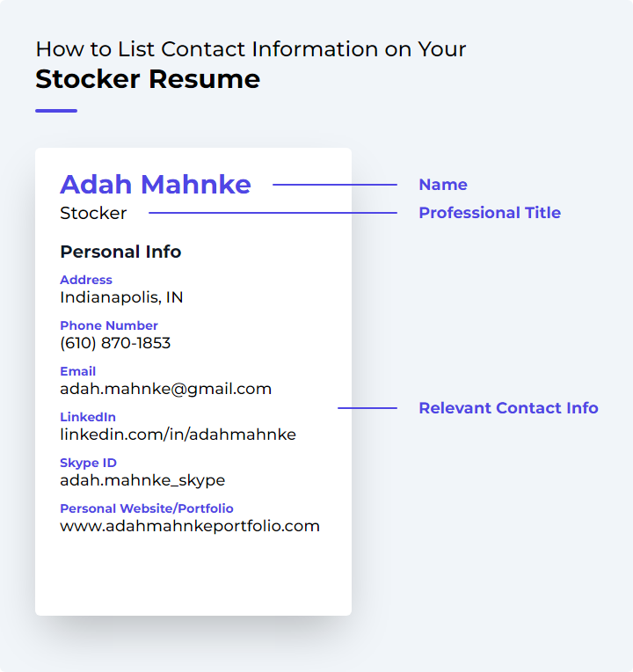Open the www.adahmahnkeportfolio.com link

pyautogui.click(x=190, y=526)
